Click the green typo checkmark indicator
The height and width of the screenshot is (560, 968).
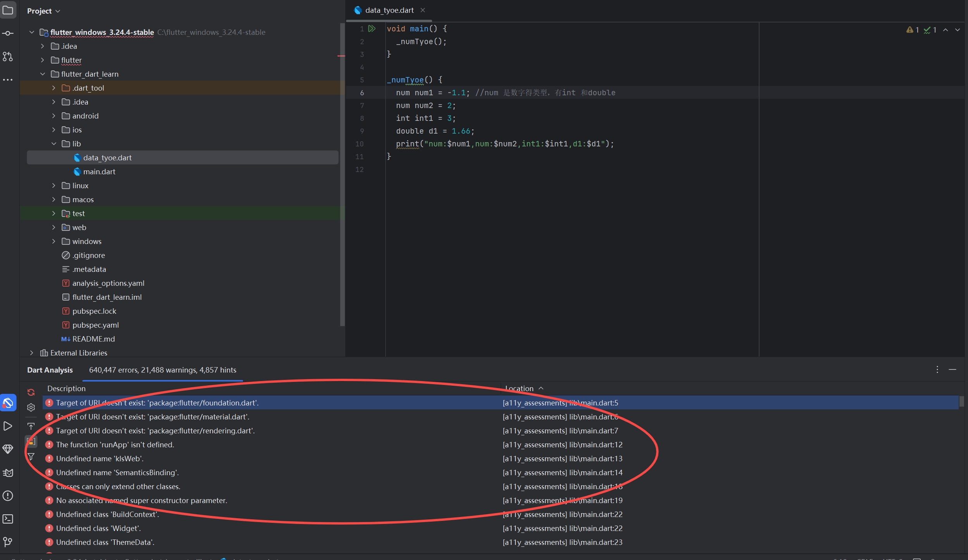(930, 30)
